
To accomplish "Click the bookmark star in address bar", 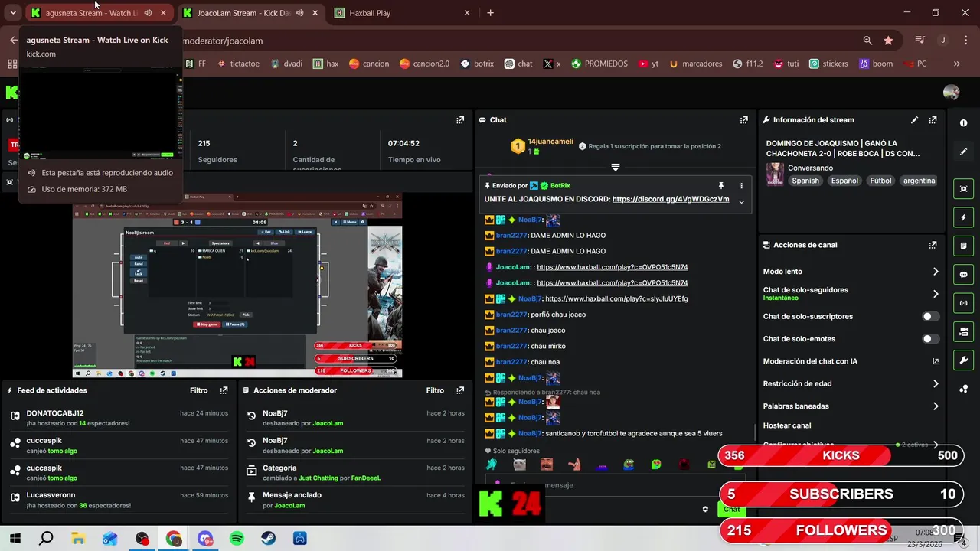I will point(888,40).
